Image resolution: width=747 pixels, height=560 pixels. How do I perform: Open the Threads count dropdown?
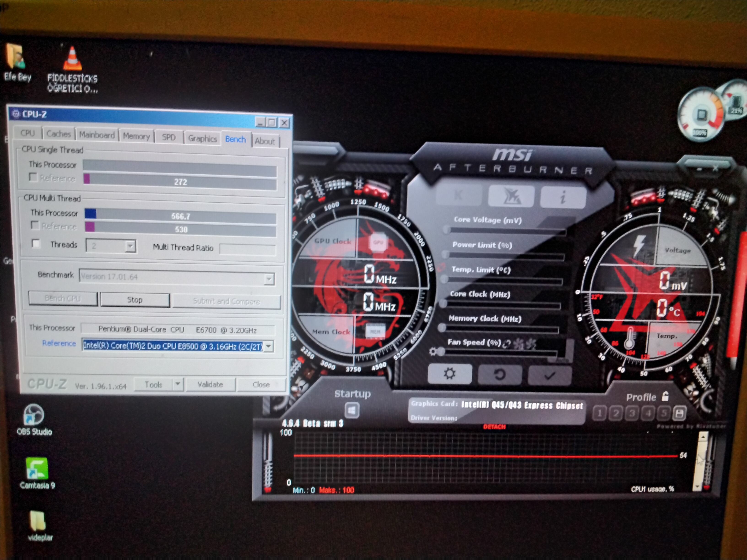(130, 246)
